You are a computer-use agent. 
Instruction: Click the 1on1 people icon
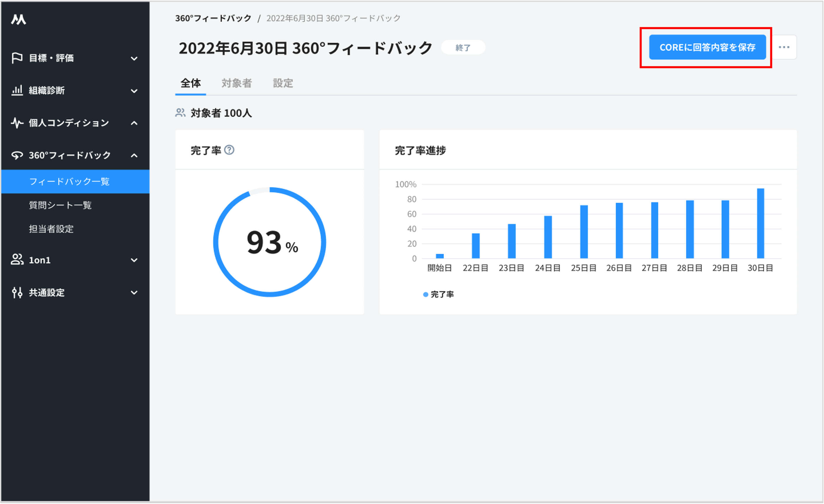pos(17,260)
